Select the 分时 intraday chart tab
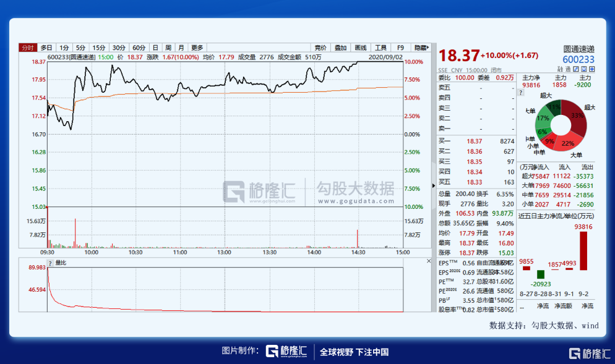This screenshot has width=615, height=364. click(x=28, y=48)
